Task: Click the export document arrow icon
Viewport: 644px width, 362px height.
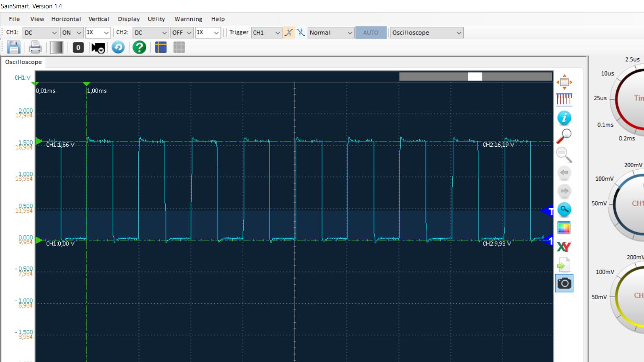Action: (563, 265)
